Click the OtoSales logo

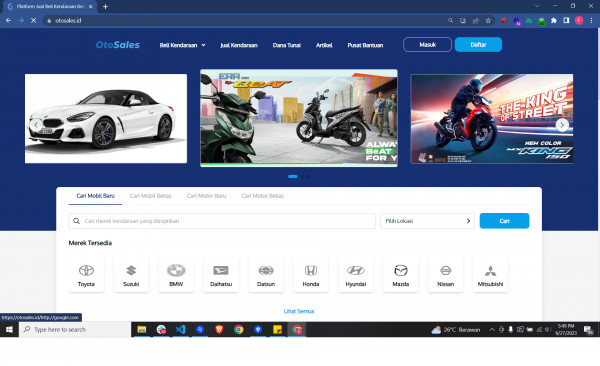(x=117, y=45)
